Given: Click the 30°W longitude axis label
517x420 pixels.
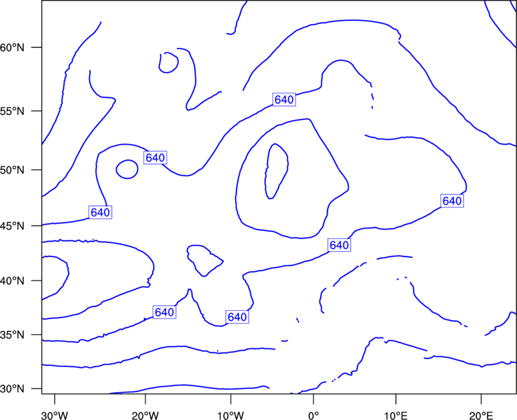Looking at the screenshot, I should (55, 415).
